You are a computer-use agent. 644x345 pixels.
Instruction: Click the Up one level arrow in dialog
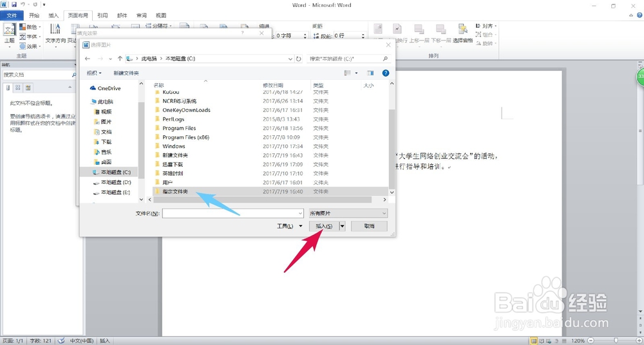(x=120, y=59)
